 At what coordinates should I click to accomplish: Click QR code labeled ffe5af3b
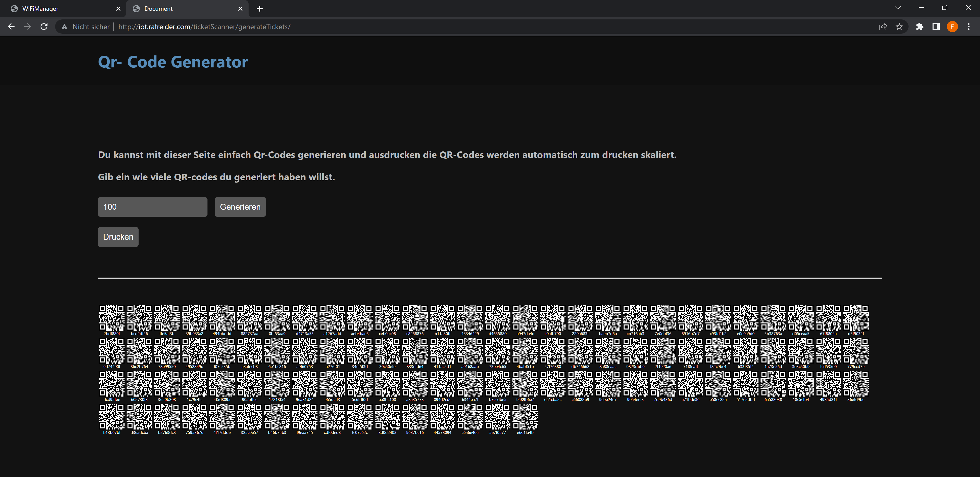click(x=167, y=317)
